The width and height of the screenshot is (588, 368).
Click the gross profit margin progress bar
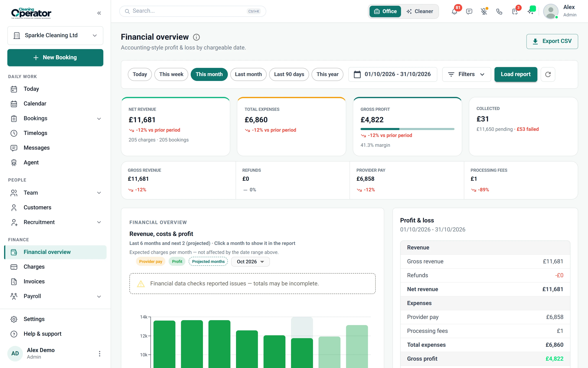407,129
